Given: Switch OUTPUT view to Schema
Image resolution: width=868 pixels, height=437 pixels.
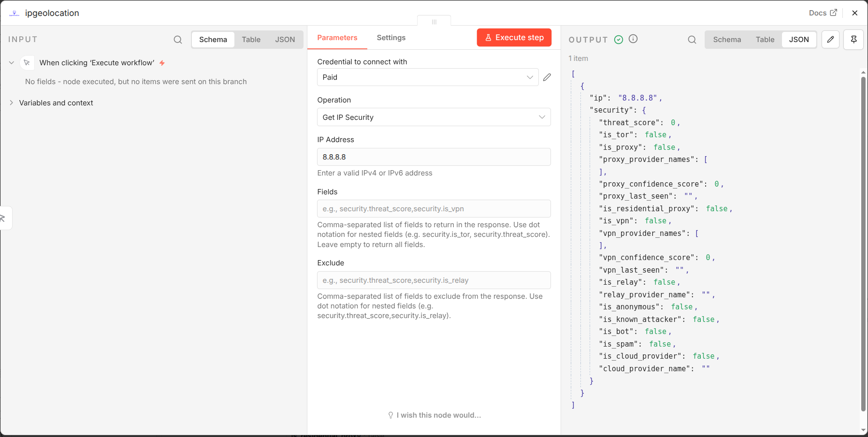Looking at the screenshot, I should (x=727, y=40).
